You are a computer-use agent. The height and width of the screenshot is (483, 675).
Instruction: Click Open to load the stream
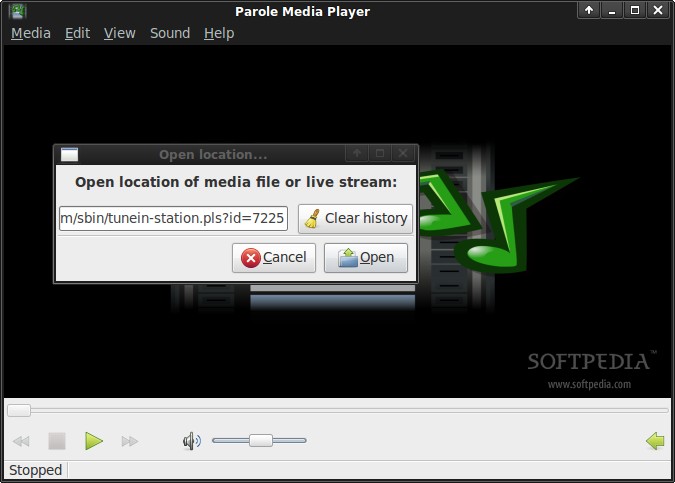pos(365,258)
